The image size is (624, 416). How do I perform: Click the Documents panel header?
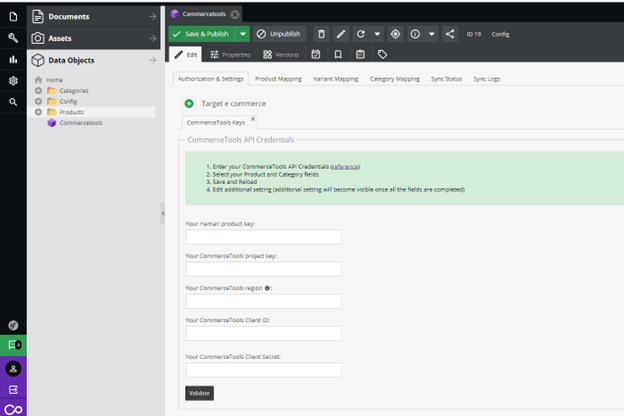pyautogui.click(x=94, y=16)
